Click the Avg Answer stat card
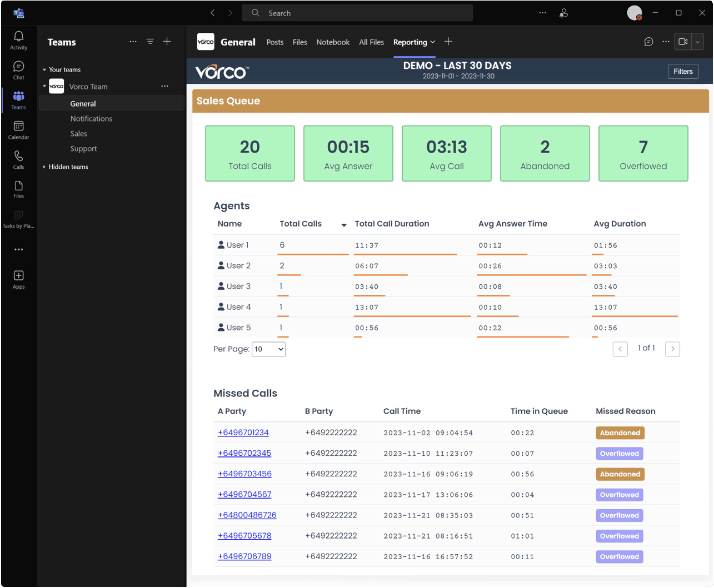 coord(348,153)
